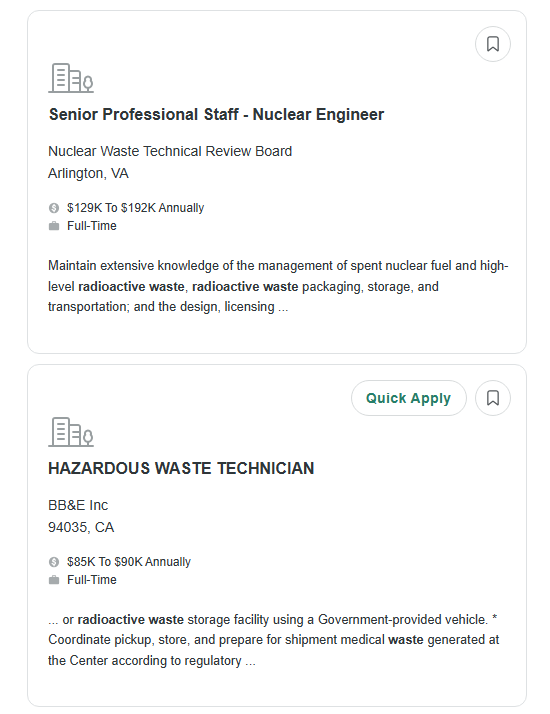Open Senior Professional Staff - Nuclear Engineer title

pyautogui.click(x=216, y=114)
